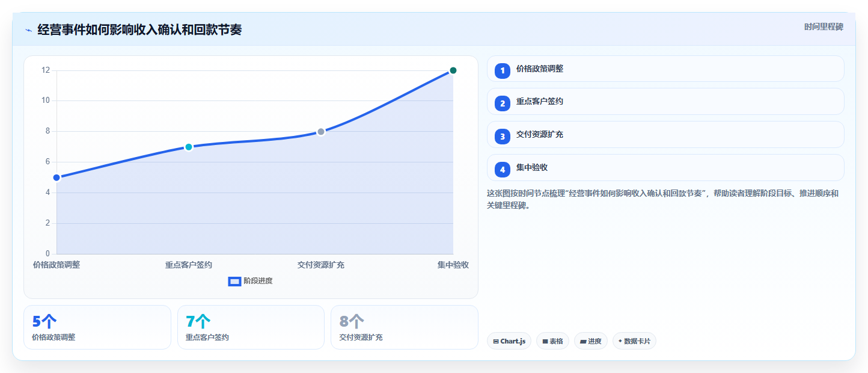Click the 数据卡片 tag chip
This screenshot has height=373, width=868.
[x=634, y=341]
